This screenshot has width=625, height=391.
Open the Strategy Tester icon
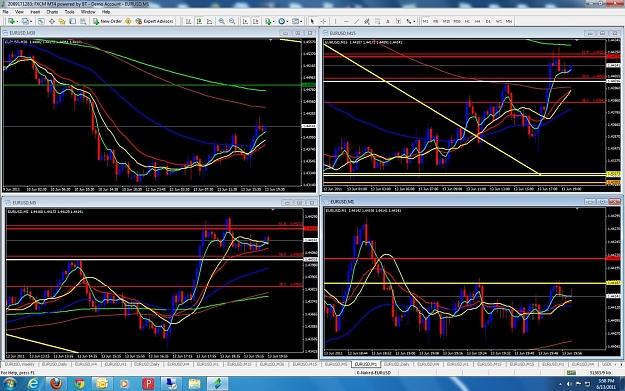[83, 21]
